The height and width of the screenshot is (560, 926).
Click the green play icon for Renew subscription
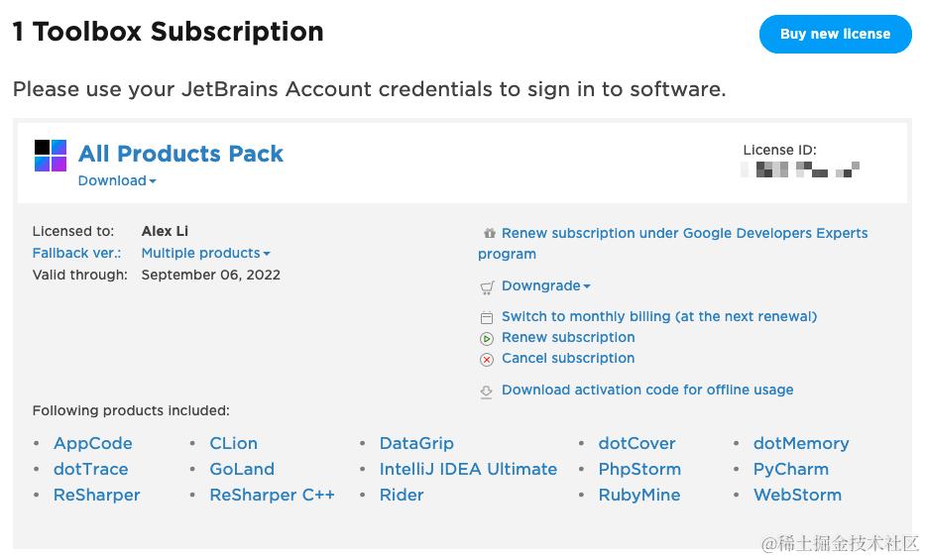coord(487,339)
